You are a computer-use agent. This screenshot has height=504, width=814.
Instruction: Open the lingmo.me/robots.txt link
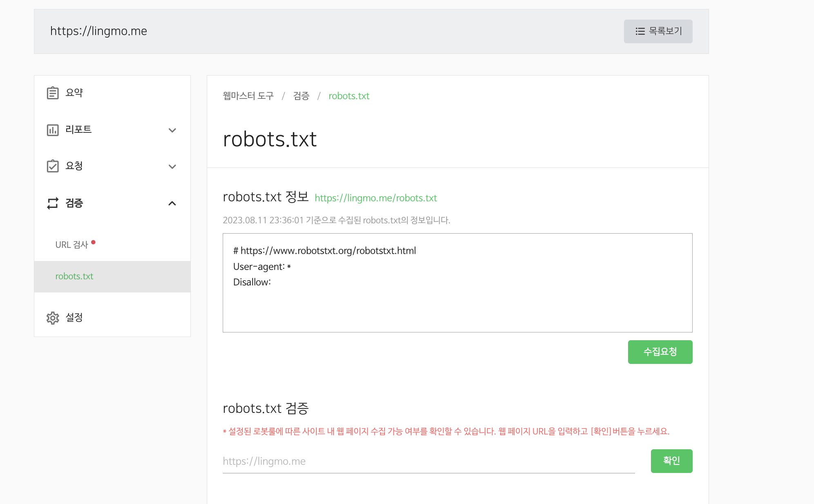(376, 198)
